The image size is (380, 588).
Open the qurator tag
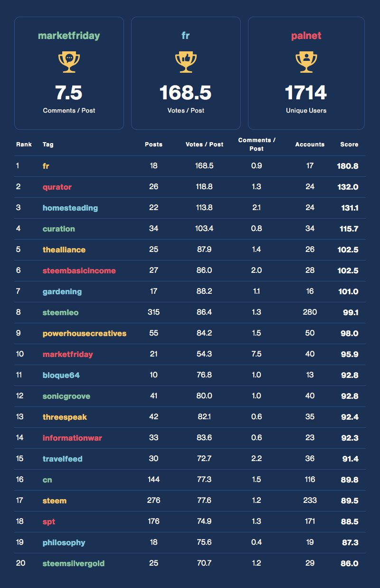tap(57, 187)
